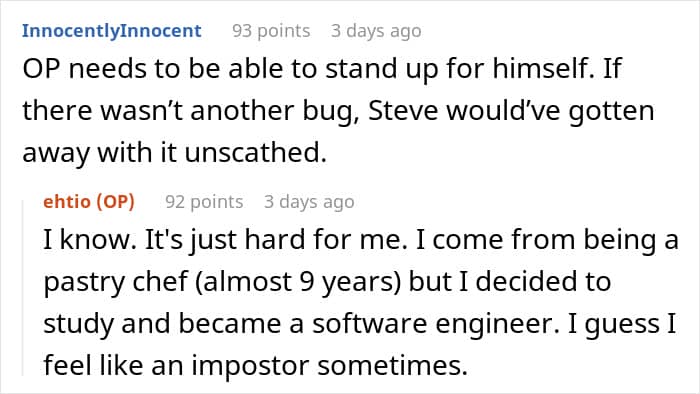This screenshot has width=700, height=394.
Task: Click the 92 points score label
Action: [x=204, y=202]
